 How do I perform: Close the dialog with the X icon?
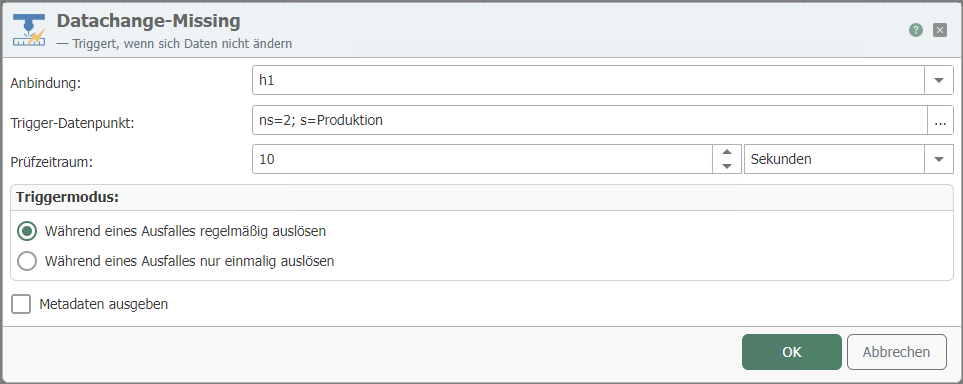click(940, 30)
